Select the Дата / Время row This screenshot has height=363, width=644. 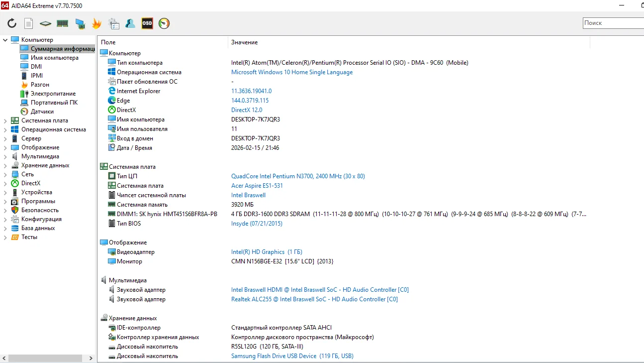point(343,148)
